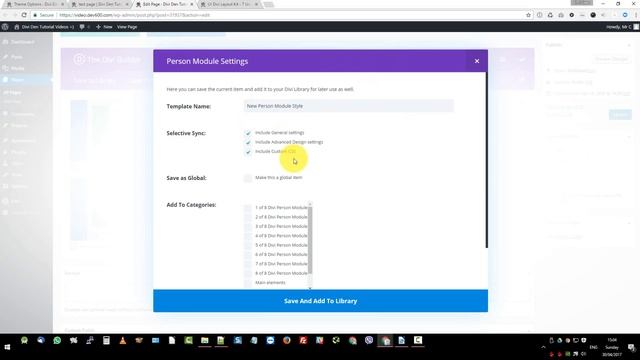Check category 8 of 8 Divi Person Module

pos(248,273)
